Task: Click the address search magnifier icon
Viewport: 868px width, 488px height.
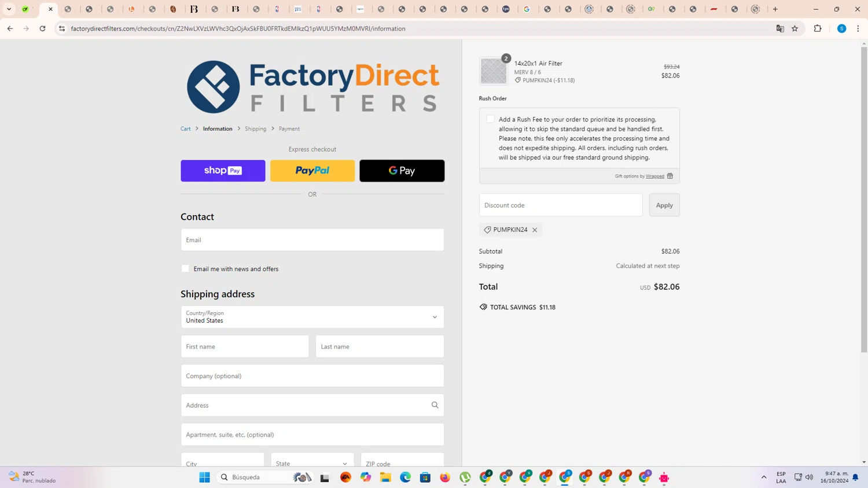Action: click(x=435, y=405)
